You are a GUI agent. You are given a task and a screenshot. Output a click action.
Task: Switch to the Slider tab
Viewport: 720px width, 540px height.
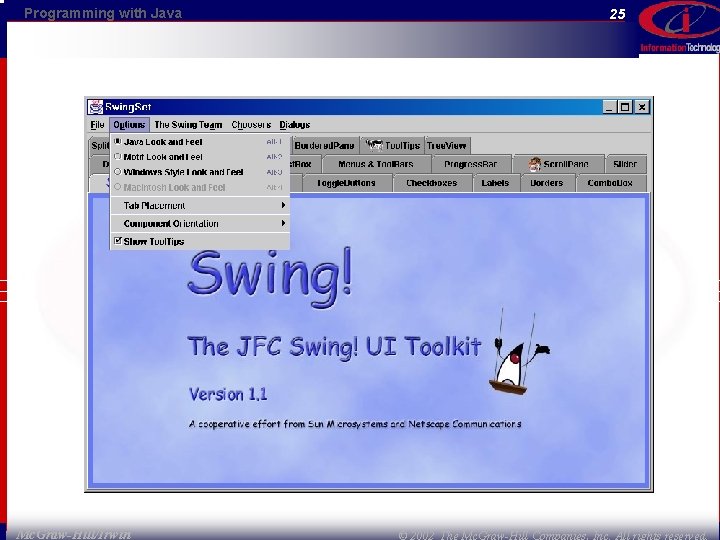click(625, 164)
